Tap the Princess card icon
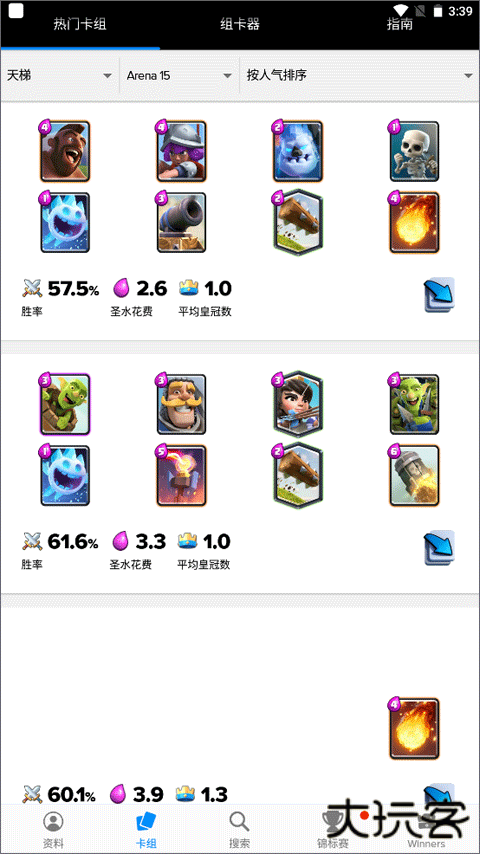The height and width of the screenshot is (854, 480). (297, 404)
